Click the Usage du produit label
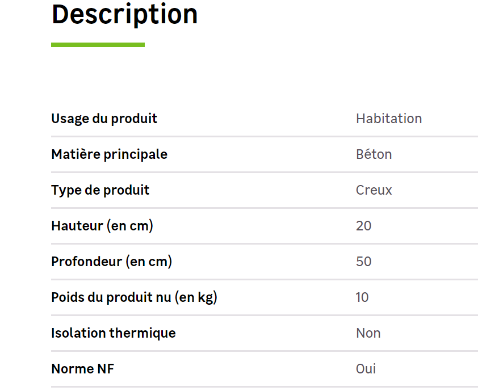The height and width of the screenshot is (391, 478). (x=104, y=119)
